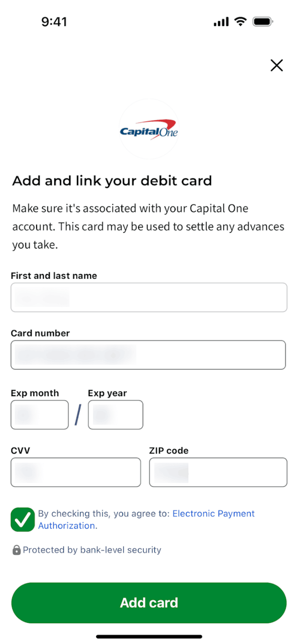Uncheck the payment authorization agreement checkbox
This screenshot has width=298, height=644.
23,520
